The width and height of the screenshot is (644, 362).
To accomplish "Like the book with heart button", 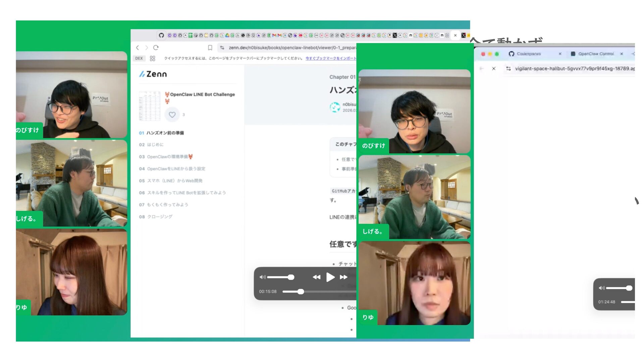I will tap(172, 115).
